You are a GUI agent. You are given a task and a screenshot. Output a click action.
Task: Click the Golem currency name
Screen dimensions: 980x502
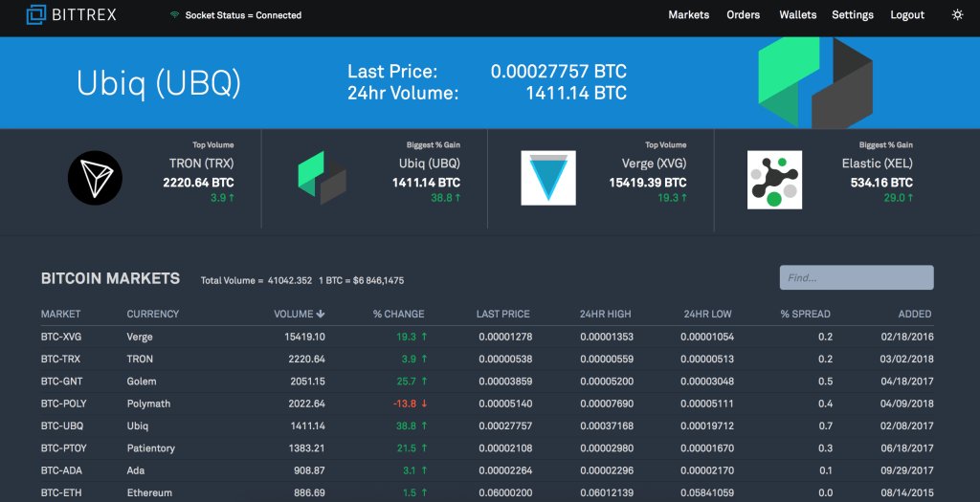click(x=142, y=382)
